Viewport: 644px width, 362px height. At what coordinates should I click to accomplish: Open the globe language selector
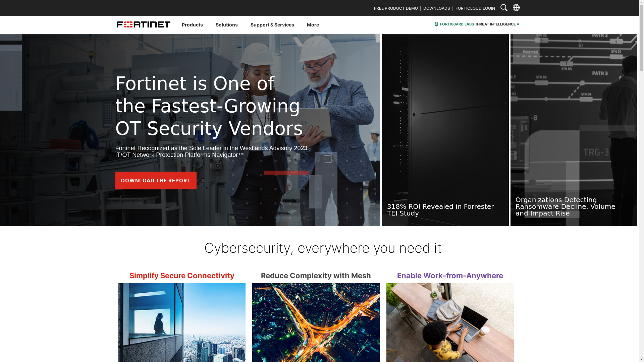(516, 8)
